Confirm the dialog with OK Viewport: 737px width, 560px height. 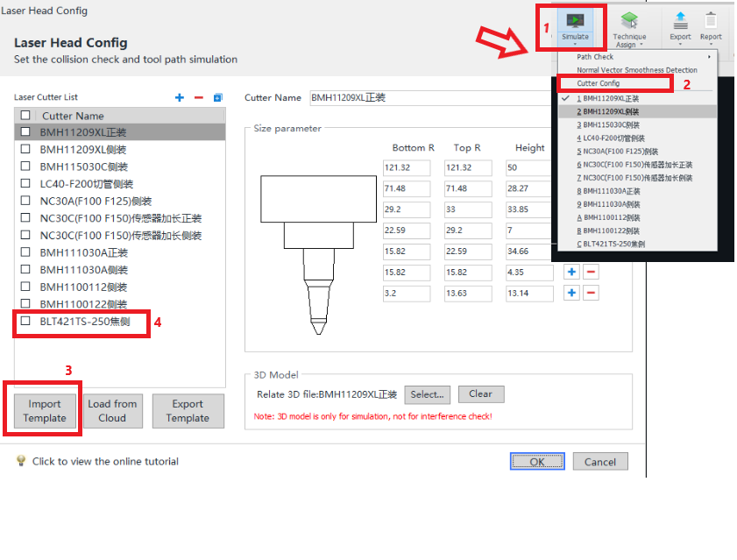[537, 461]
